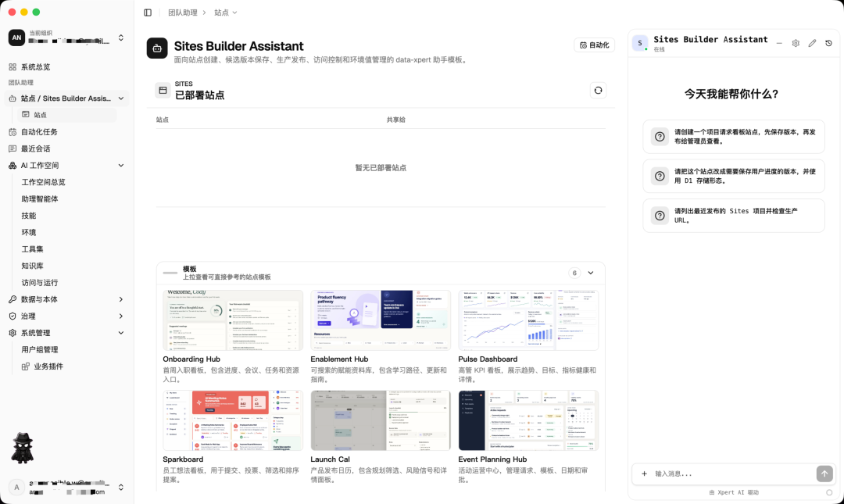The width and height of the screenshot is (844, 504).
Task: Open the Onboarding Hub template thumbnail
Action: tap(233, 320)
